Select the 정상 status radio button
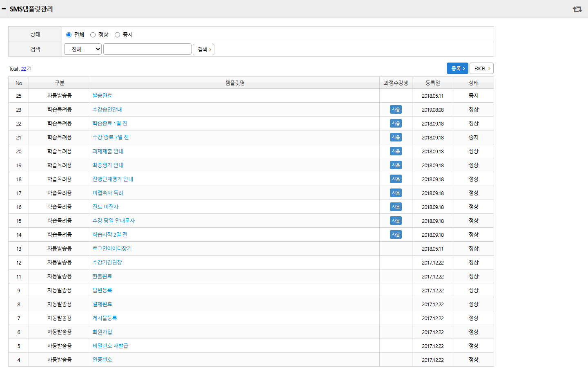This screenshot has height=368, width=588. (93, 35)
